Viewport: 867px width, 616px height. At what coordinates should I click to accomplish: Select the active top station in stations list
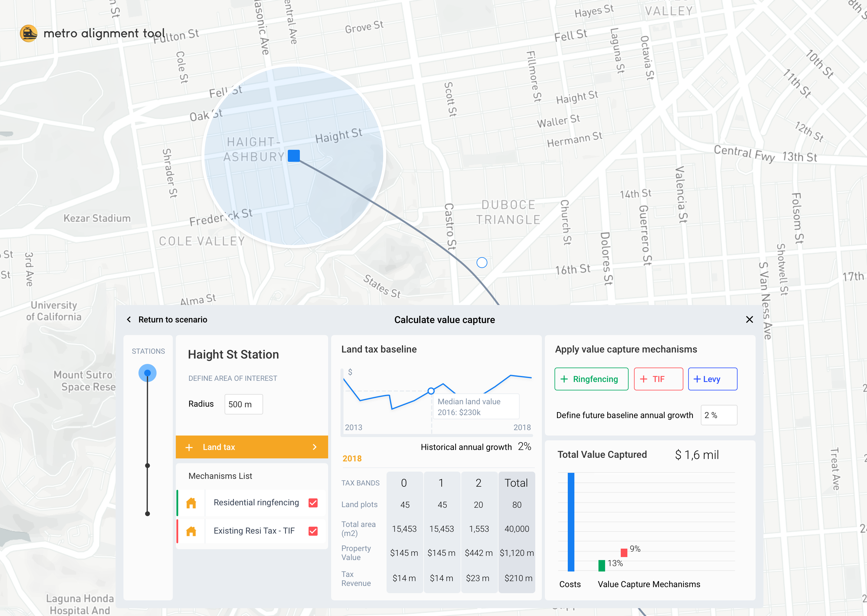pyautogui.click(x=148, y=373)
